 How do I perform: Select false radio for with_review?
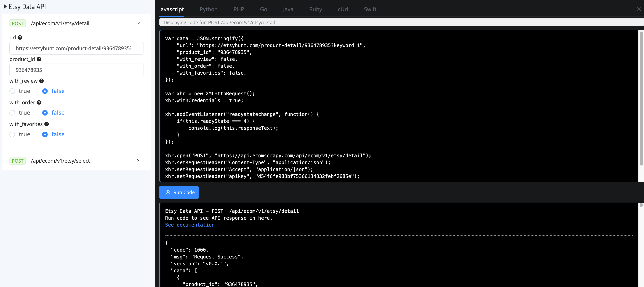pyautogui.click(x=45, y=91)
